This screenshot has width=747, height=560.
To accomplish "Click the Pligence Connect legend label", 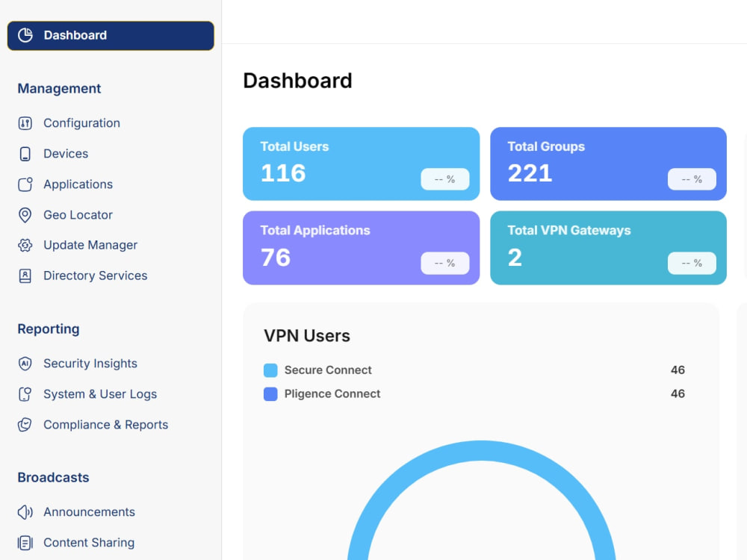I will click(332, 393).
